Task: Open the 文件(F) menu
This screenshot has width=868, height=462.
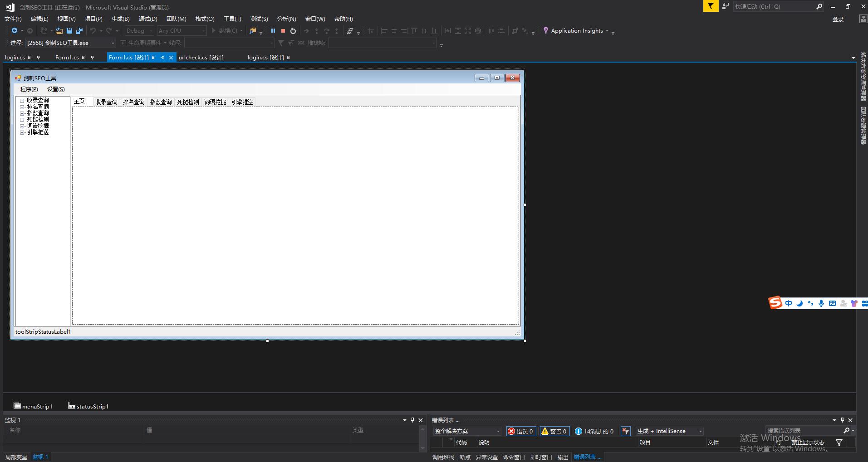Action: 13,19
